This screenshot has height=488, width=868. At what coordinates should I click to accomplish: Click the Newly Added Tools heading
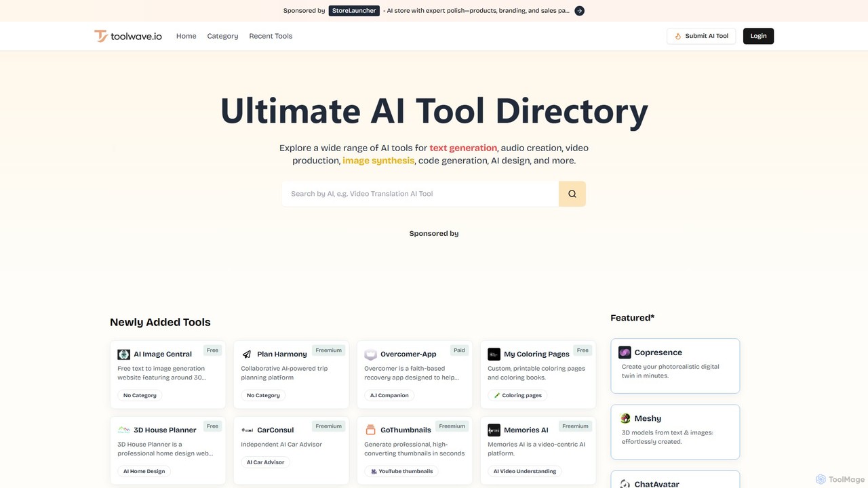click(x=160, y=322)
